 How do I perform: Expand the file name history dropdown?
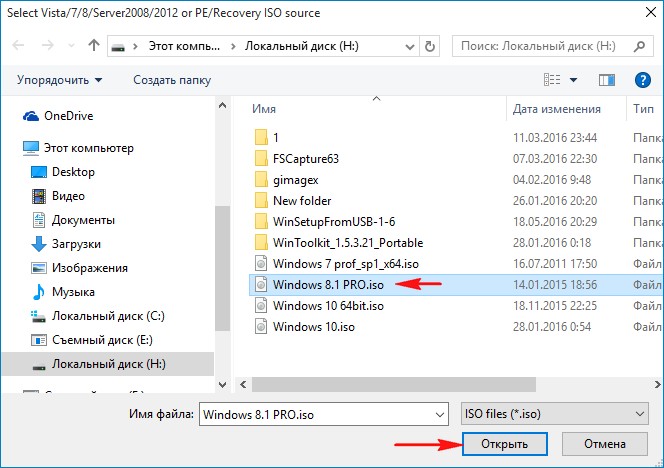(440, 414)
